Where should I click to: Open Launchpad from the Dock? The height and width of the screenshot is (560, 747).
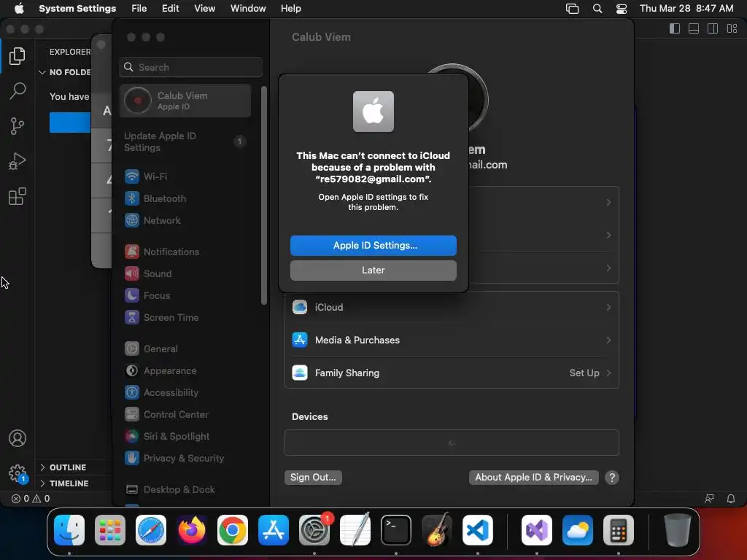click(110, 530)
